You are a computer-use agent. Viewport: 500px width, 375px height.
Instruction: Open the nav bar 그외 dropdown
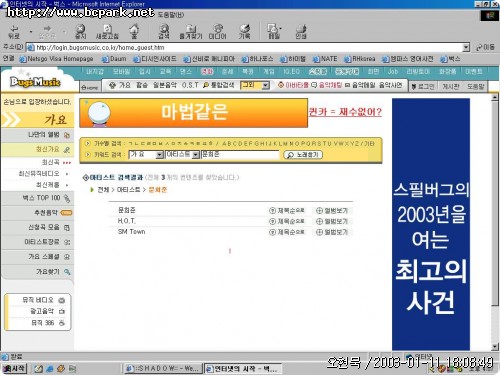pyautogui.click(x=265, y=86)
